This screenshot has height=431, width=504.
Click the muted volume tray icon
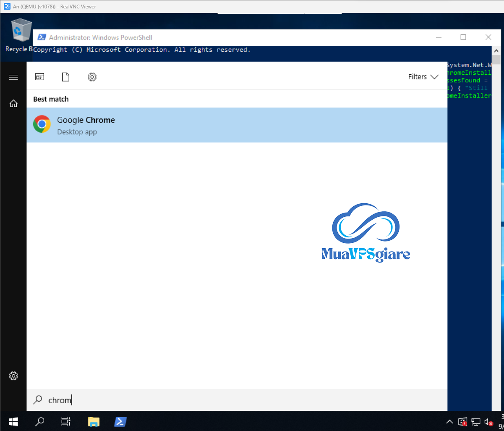tap(488, 422)
